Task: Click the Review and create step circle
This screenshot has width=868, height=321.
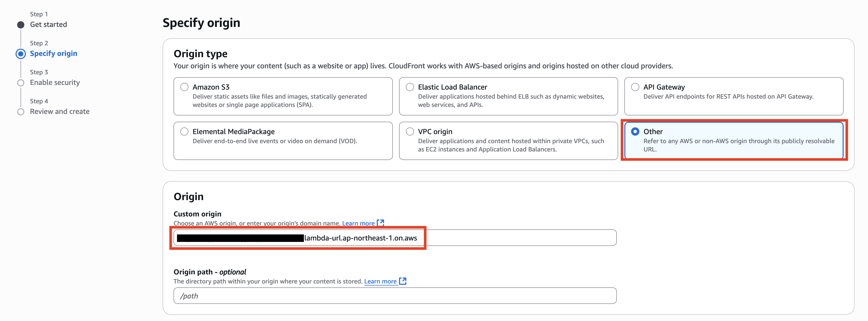Action: (21, 112)
